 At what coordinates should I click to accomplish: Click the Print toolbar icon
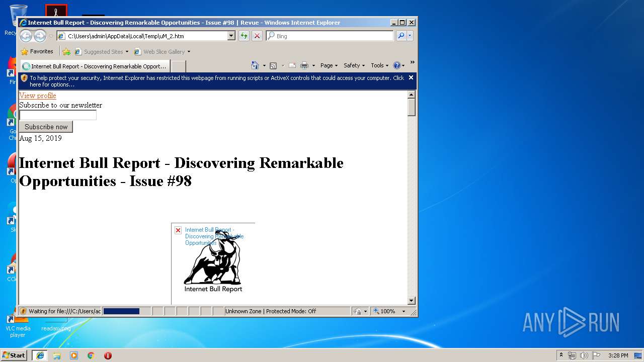pyautogui.click(x=304, y=65)
